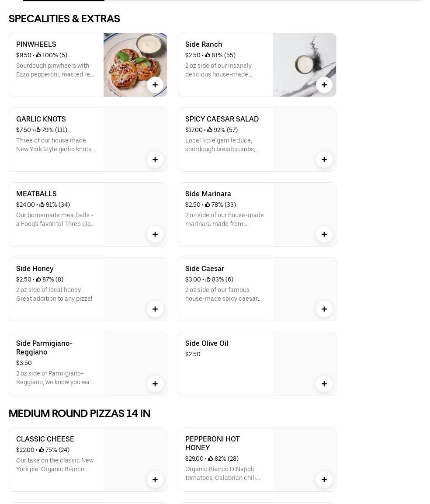Image resolution: width=430 pixels, height=504 pixels.
Task: Add Side Parmigiano-Reggiano with plus icon
Action: coord(155,384)
